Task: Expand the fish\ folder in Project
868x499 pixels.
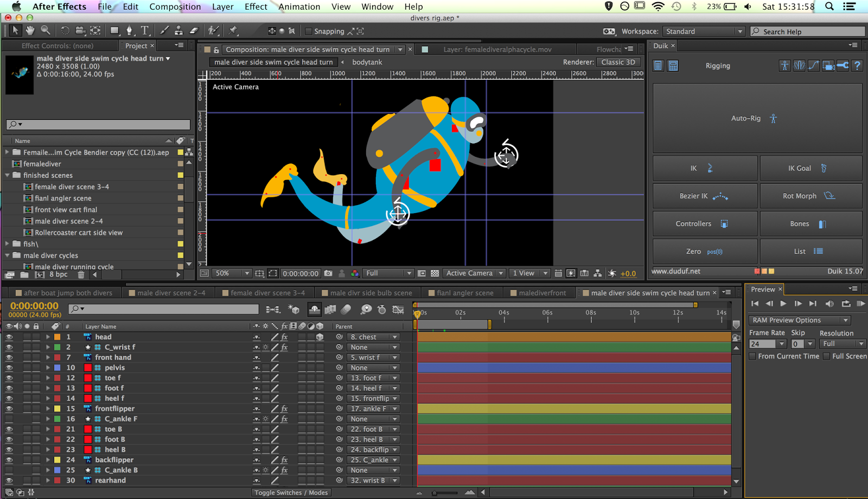Action: pyautogui.click(x=7, y=244)
